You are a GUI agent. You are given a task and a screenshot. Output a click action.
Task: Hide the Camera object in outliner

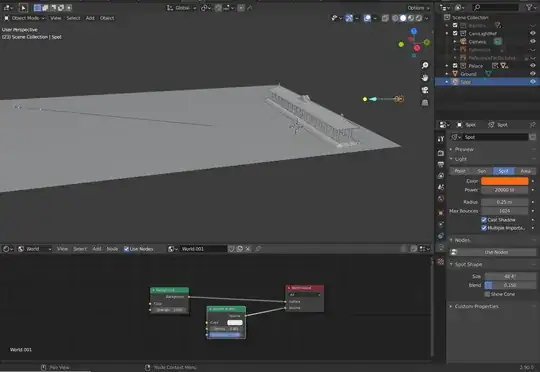[532, 41]
